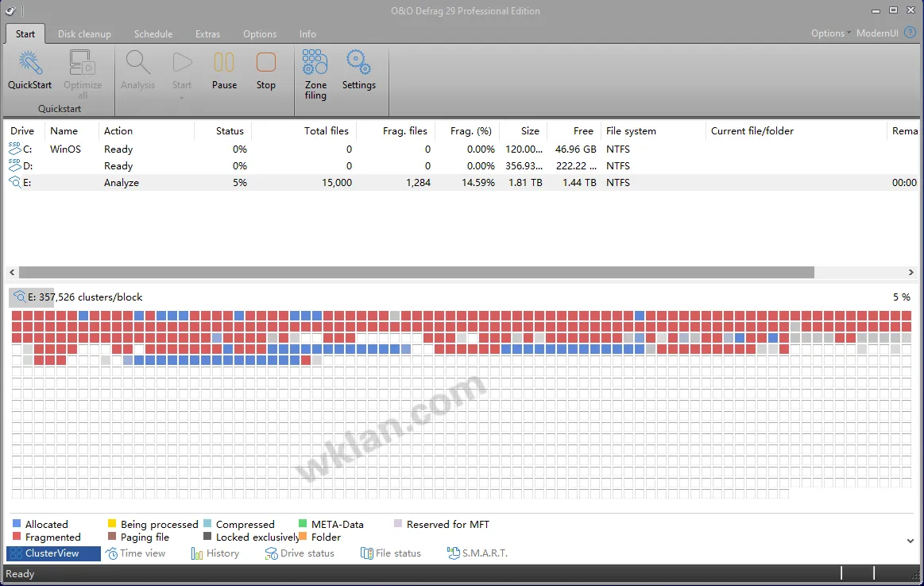924x586 pixels.
Task: Open the S.M.A.R.T. tab
Action: click(477, 553)
